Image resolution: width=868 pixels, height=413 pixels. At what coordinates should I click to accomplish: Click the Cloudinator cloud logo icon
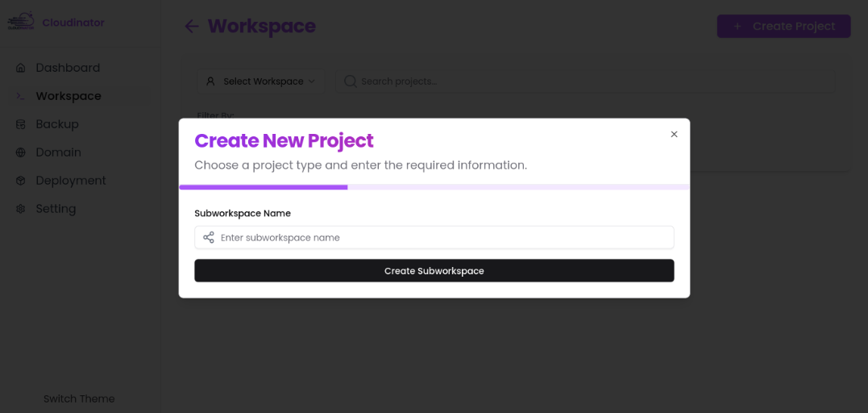click(20, 21)
